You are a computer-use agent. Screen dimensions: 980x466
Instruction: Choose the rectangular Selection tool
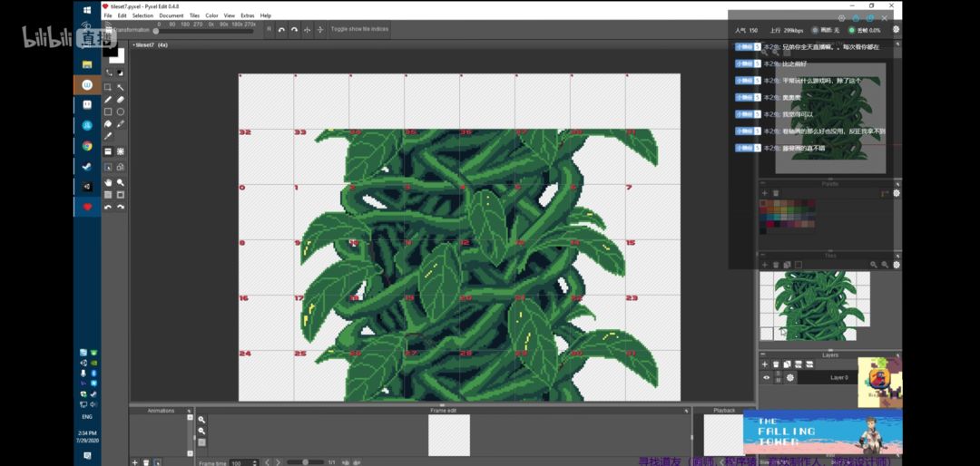coord(107,87)
